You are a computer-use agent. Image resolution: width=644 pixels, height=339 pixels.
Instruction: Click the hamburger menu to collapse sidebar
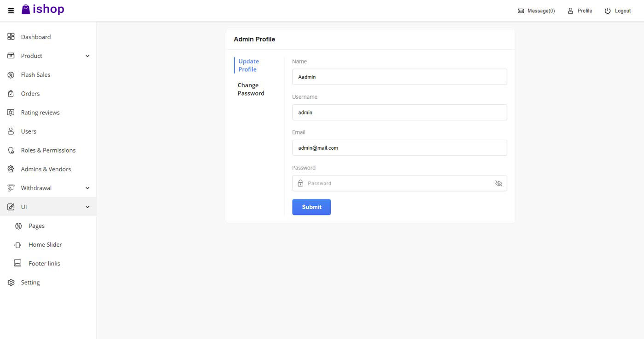point(11,11)
